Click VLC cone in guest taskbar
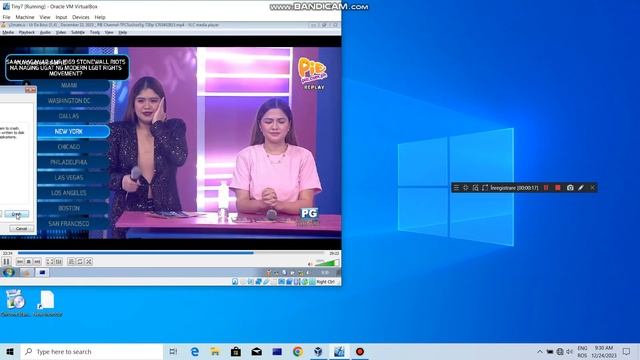This screenshot has height=360, width=640. [26, 273]
